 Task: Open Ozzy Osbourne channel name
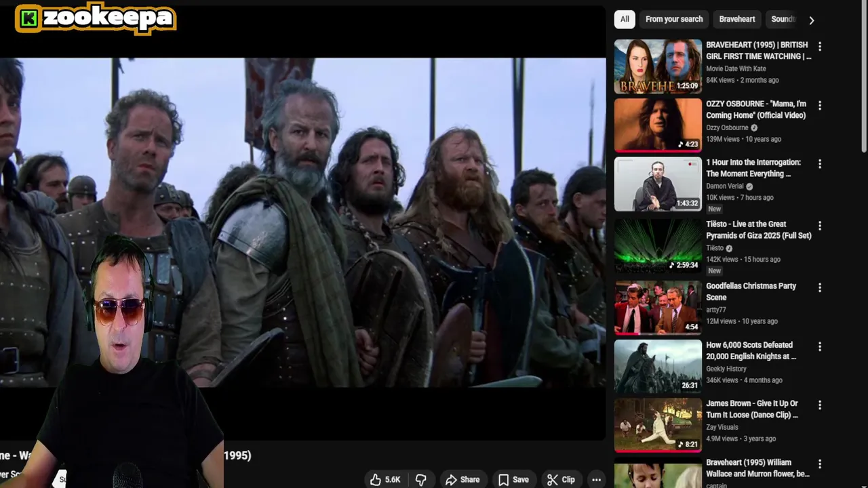(x=727, y=127)
